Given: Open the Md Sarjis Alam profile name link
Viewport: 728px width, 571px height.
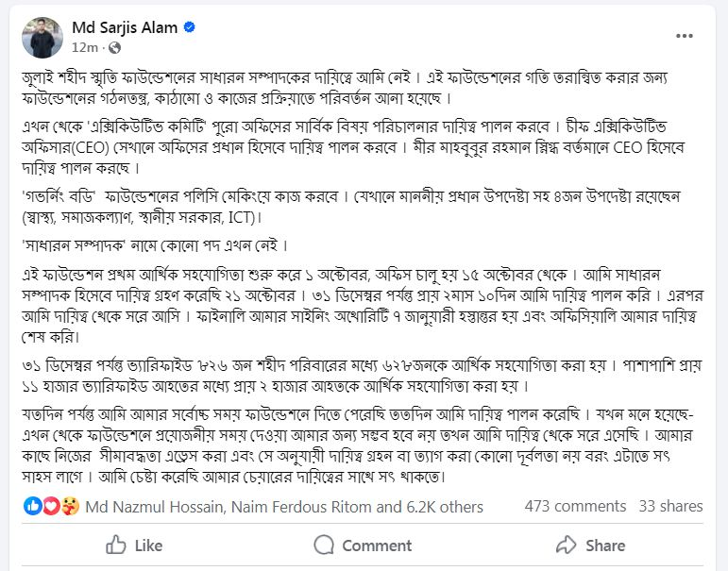Looking at the screenshot, I should coord(125,27).
